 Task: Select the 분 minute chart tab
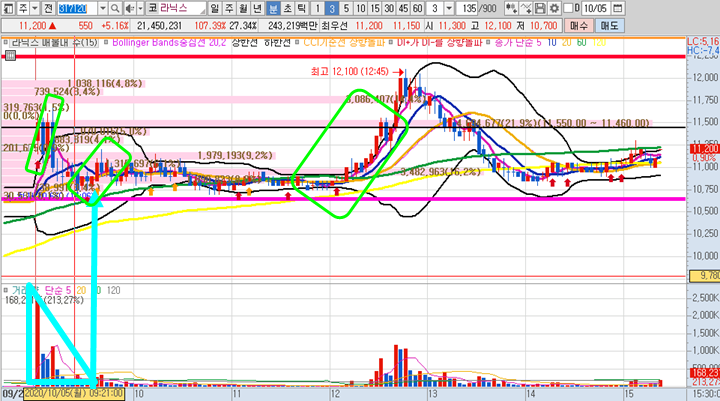pos(273,8)
